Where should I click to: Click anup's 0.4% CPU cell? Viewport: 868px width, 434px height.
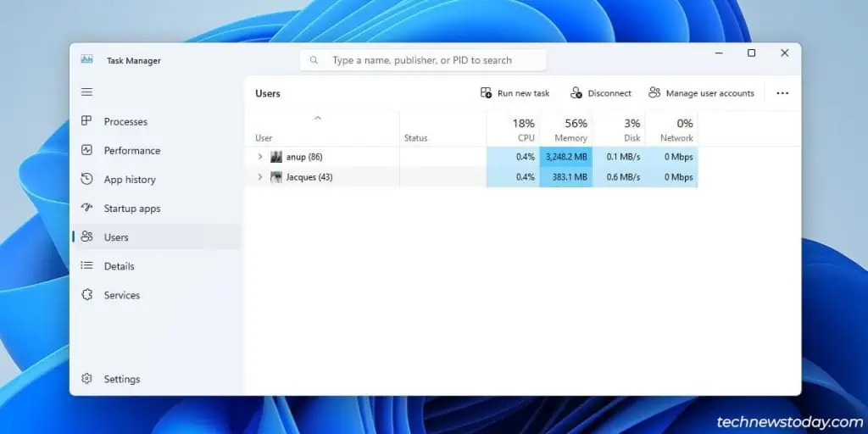513,157
